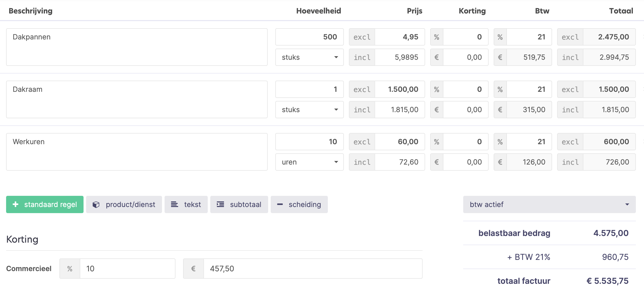Click the cube icon for product/dienst
The height and width of the screenshot is (295, 644).
click(96, 204)
